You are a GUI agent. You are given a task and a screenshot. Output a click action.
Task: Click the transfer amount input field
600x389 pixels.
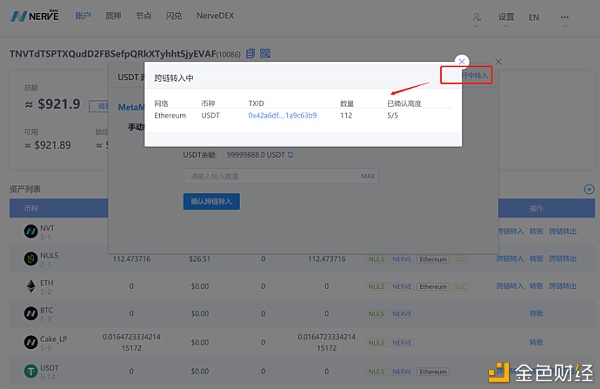click(281, 176)
